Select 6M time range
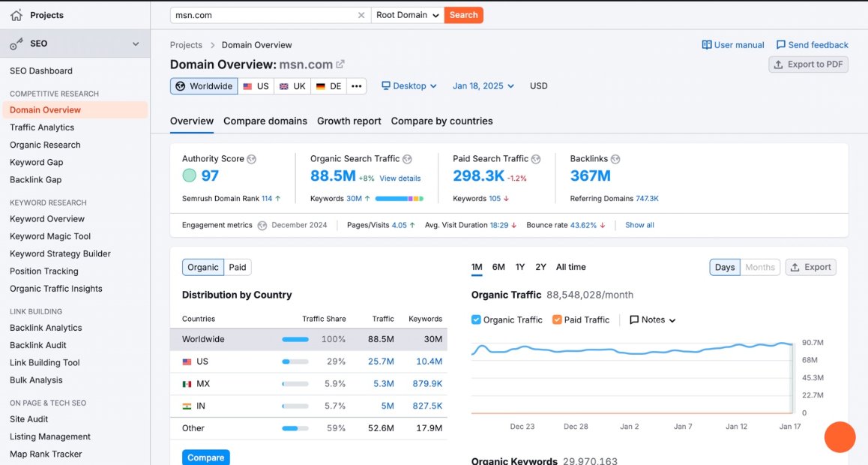 498,267
